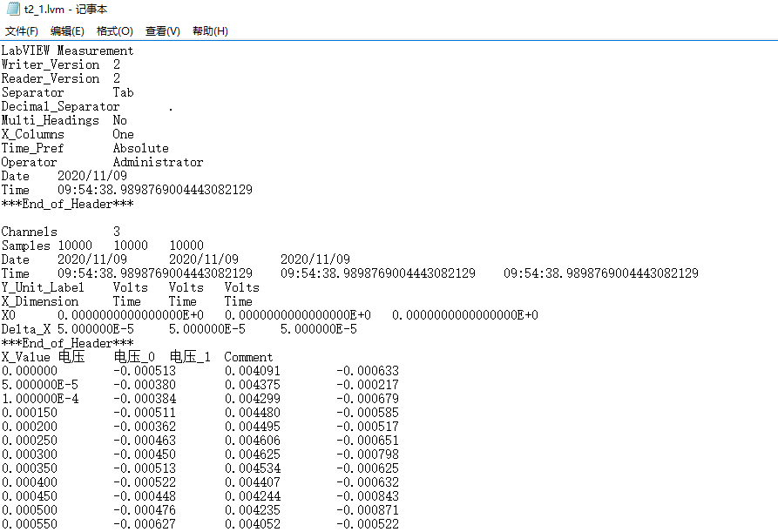Click the 'LabVIEW Measurement' first line

67,51
